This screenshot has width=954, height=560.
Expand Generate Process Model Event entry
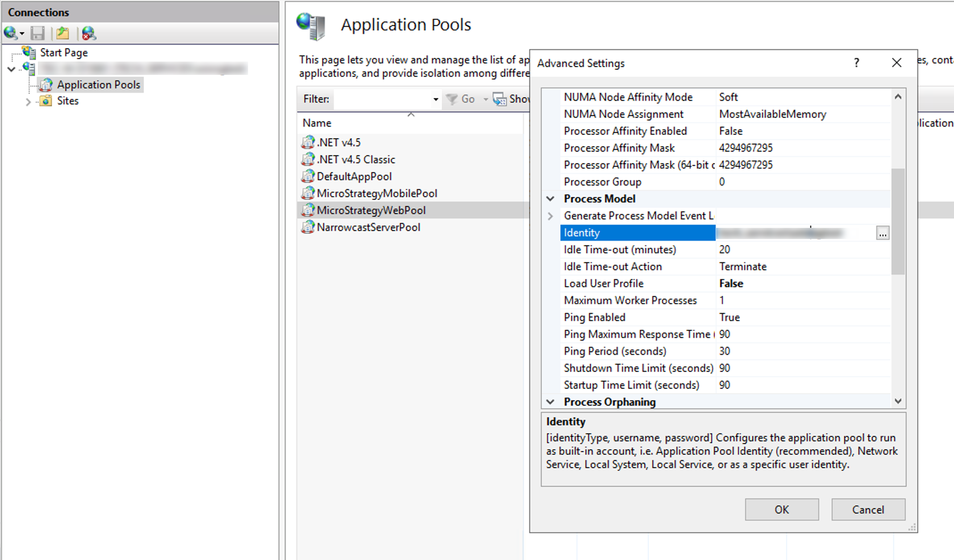[550, 215]
